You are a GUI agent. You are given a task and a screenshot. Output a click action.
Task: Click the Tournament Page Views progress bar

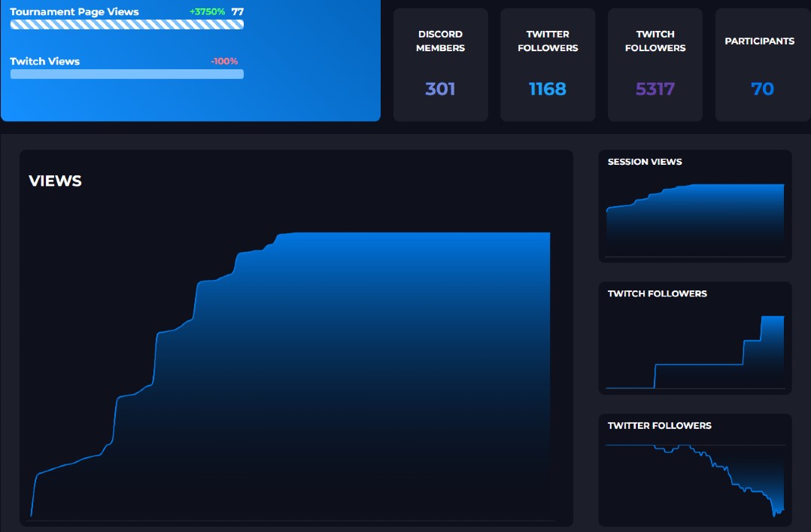click(x=126, y=24)
